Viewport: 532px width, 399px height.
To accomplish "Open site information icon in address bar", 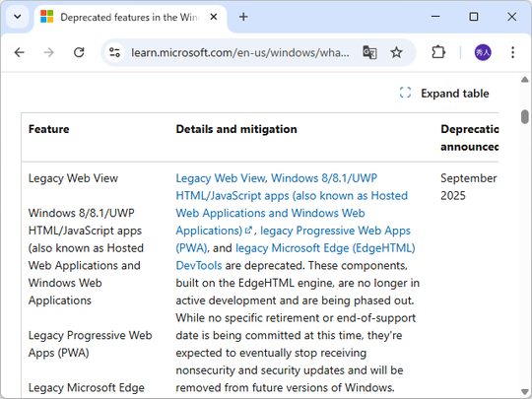I will point(114,52).
